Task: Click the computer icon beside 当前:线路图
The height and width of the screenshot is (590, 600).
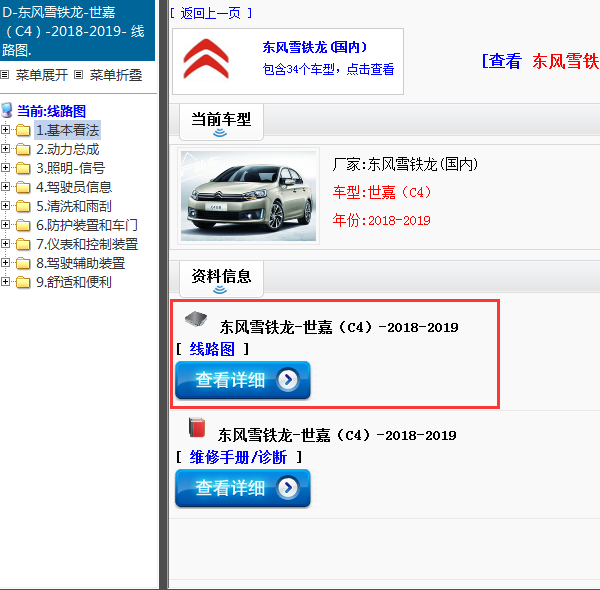Action: point(7,110)
